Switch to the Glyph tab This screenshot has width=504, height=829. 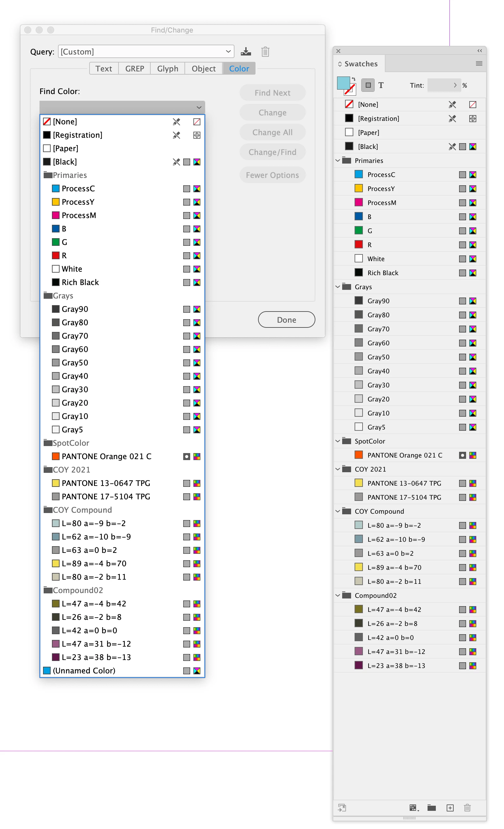pos(168,68)
